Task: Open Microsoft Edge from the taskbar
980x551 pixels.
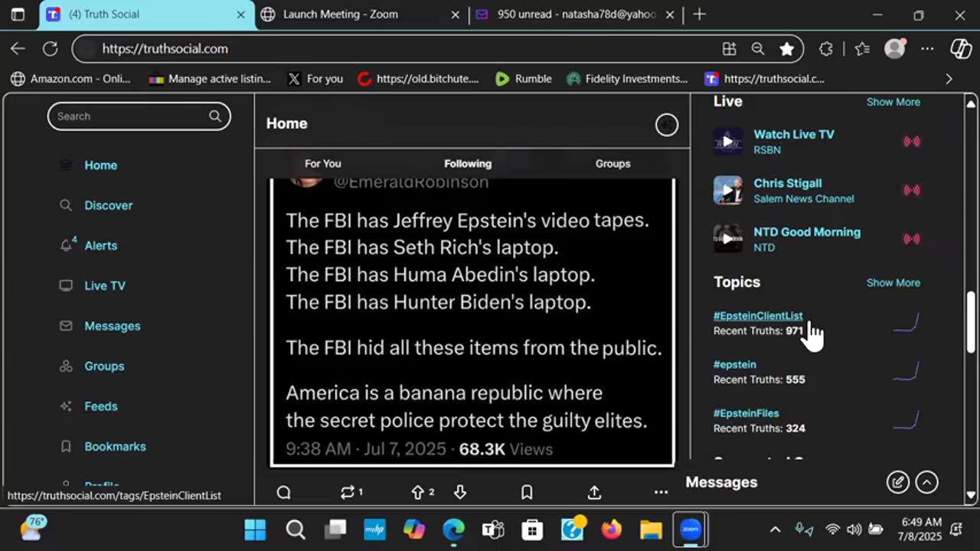Action: 453,530
